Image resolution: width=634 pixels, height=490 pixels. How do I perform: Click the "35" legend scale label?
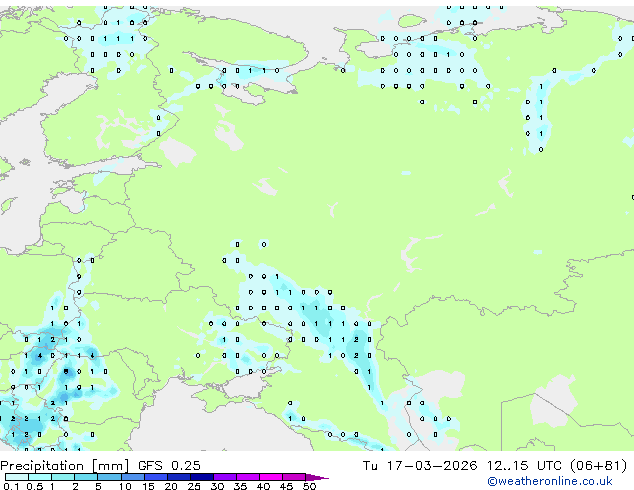coord(240,486)
